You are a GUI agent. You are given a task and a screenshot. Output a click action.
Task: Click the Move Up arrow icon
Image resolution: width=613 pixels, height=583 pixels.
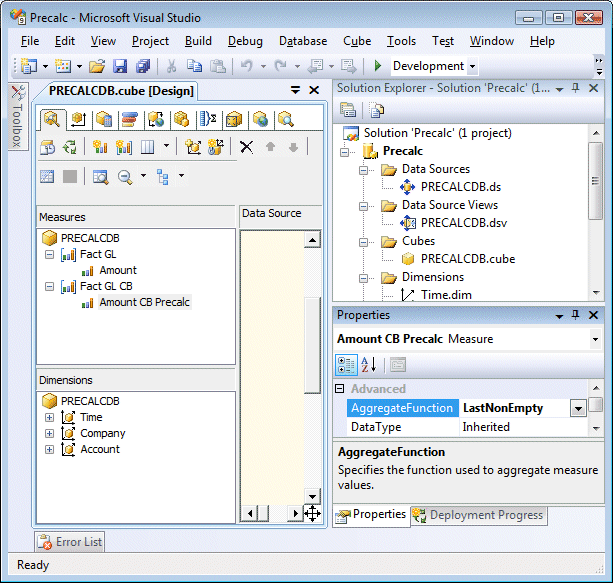tap(270, 147)
